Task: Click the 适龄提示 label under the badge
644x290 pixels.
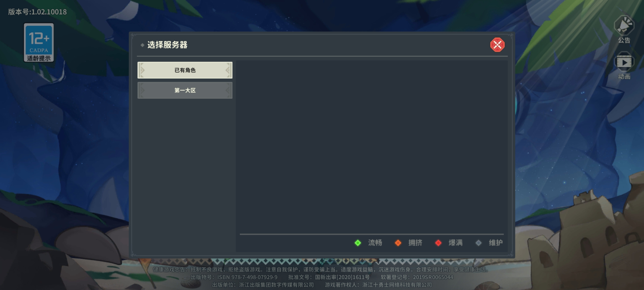Action: click(39, 58)
